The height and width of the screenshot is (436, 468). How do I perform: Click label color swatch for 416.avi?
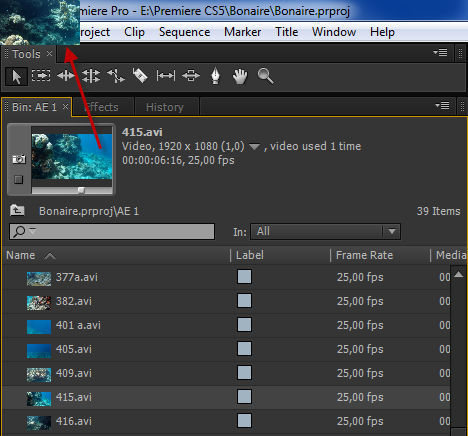point(244,421)
